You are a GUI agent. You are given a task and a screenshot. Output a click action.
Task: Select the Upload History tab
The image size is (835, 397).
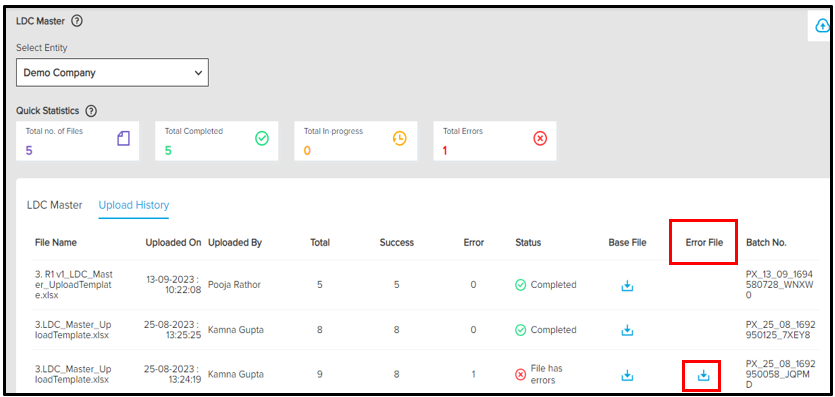(x=134, y=205)
